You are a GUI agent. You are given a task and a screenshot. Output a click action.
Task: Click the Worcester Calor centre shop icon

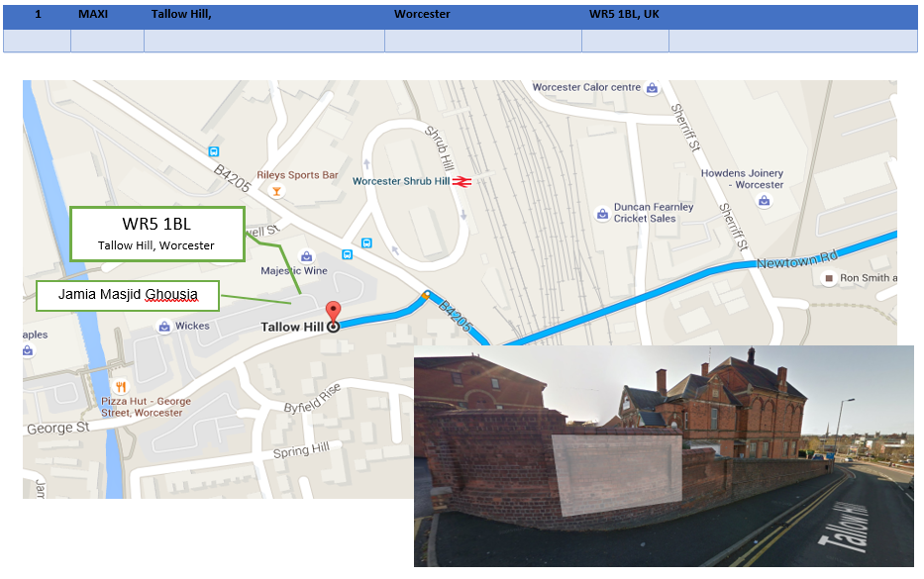coord(652,88)
